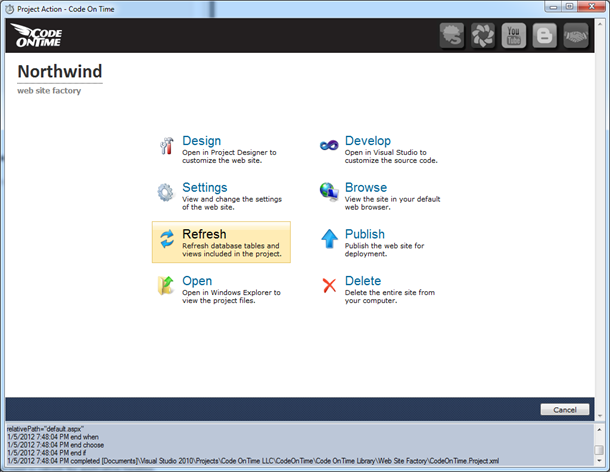Minimize the Project Action window
This screenshot has height=472, width=610.
[553, 7]
